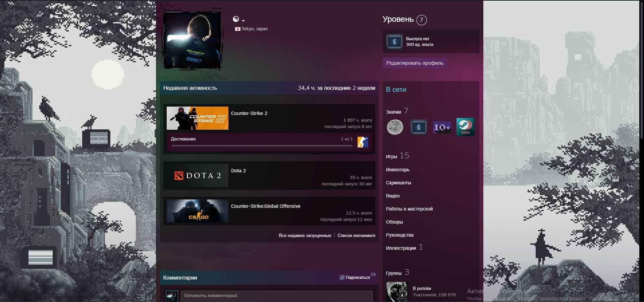
Task: Open Инвентарь inventory
Action: pos(397,170)
